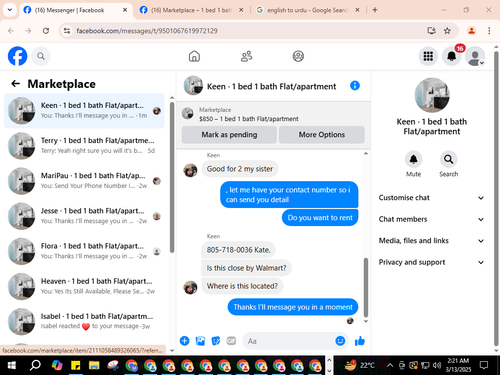Switch to the Marketplace browser tab
The height and width of the screenshot is (375, 500).
pyautogui.click(x=191, y=10)
